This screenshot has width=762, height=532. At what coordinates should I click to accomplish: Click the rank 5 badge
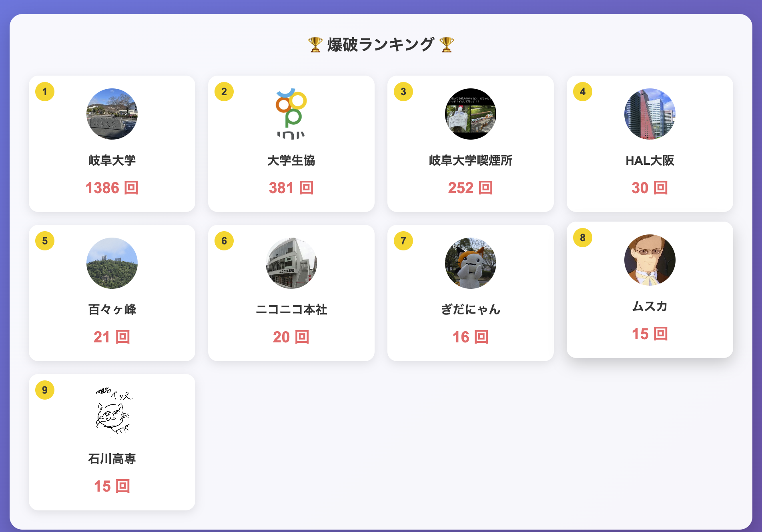click(44, 241)
